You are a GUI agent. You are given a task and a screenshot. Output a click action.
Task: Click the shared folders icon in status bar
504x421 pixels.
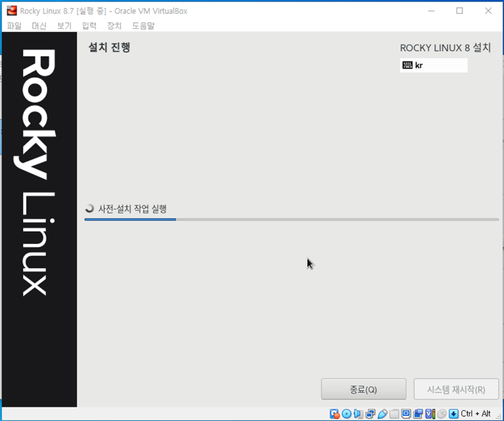click(x=394, y=414)
